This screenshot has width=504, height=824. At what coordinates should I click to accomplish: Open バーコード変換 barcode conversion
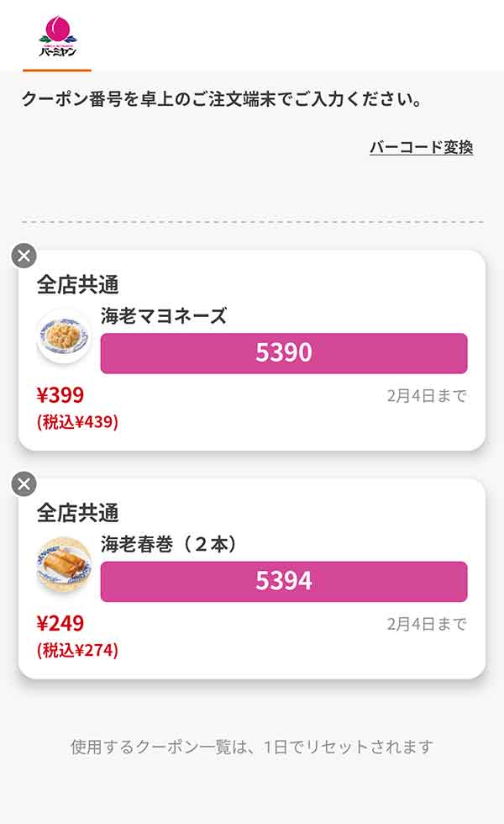tap(423, 146)
